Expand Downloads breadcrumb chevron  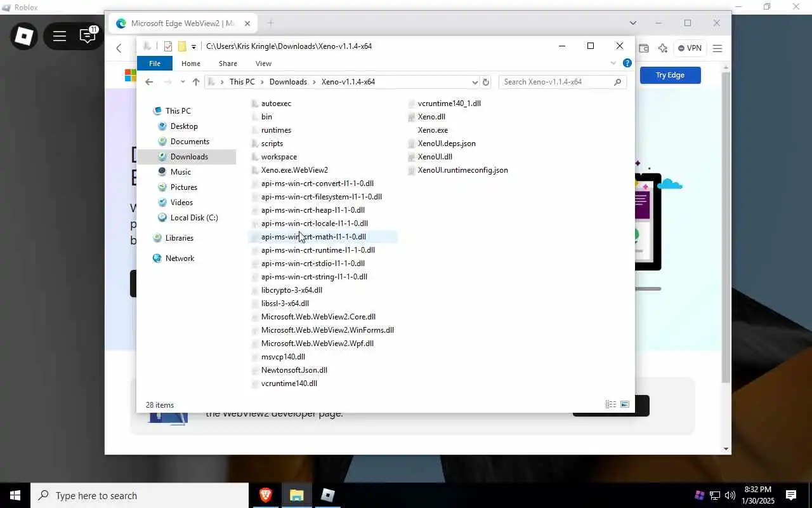(314, 82)
